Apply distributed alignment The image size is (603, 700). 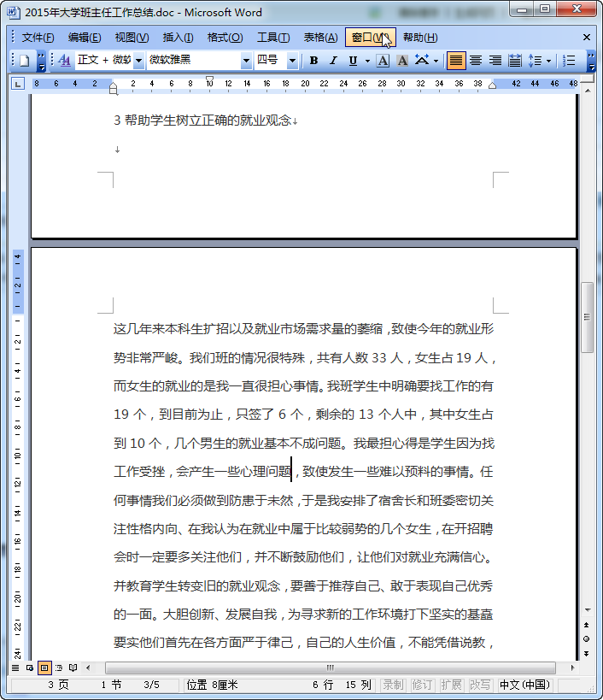[515, 61]
